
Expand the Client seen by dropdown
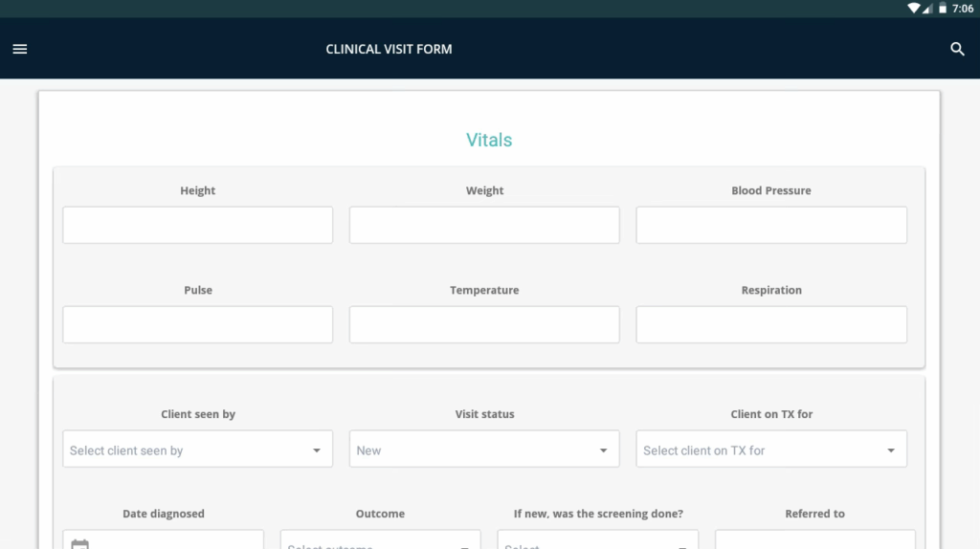[197, 450]
